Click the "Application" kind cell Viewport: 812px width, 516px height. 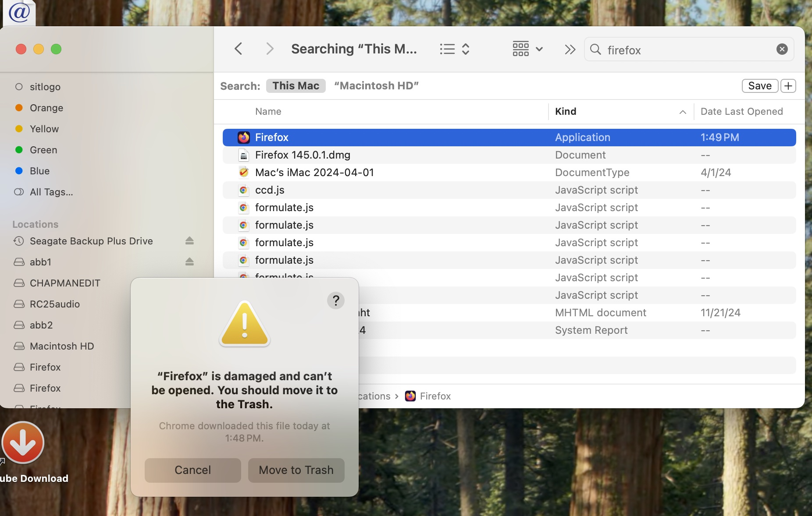click(583, 138)
